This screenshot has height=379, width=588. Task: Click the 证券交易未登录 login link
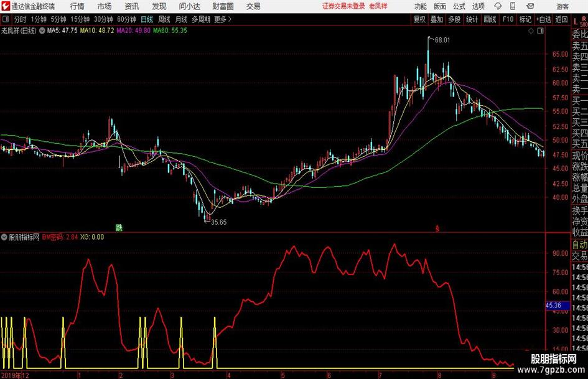[343, 6]
